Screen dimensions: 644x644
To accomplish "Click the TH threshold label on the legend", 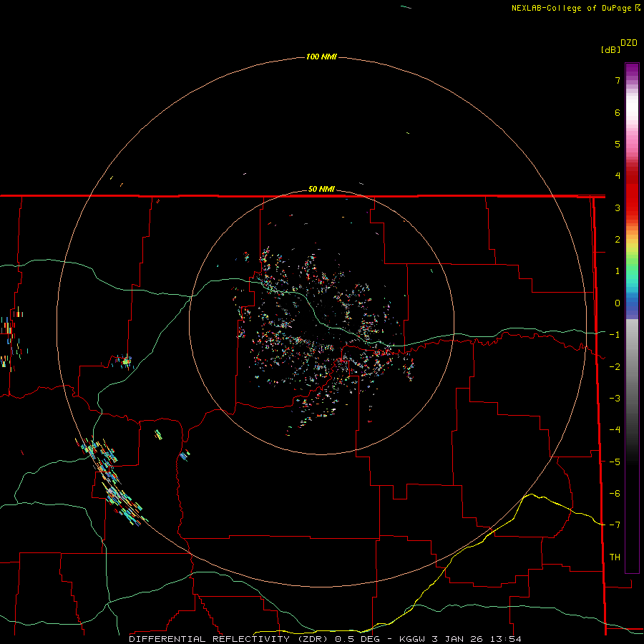I will tap(615, 557).
